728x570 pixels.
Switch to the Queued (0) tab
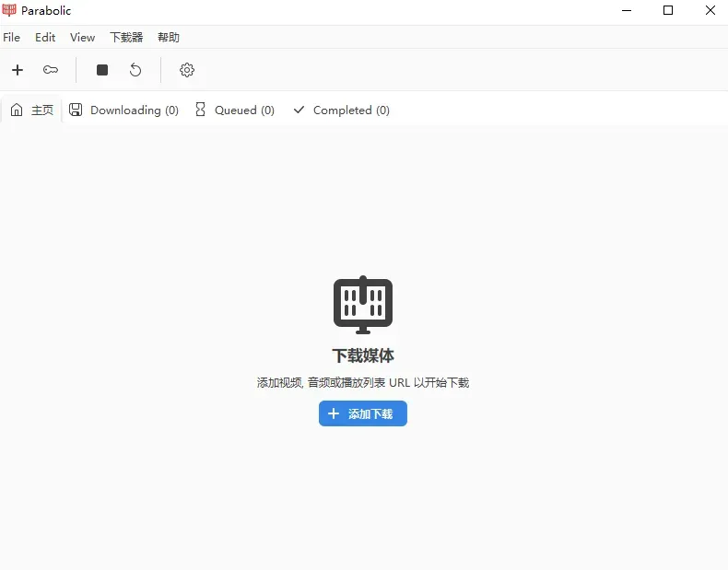point(235,110)
